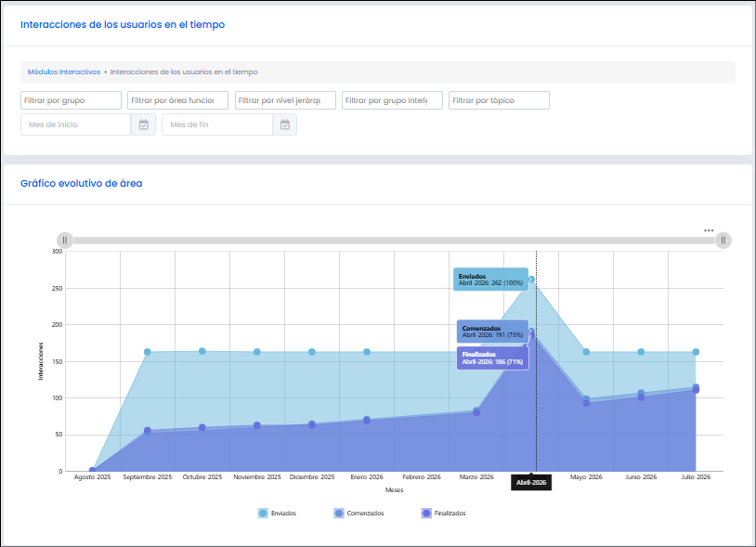Toggle the Finalizados series in legend
This screenshot has height=547, width=756.
point(444,514)
